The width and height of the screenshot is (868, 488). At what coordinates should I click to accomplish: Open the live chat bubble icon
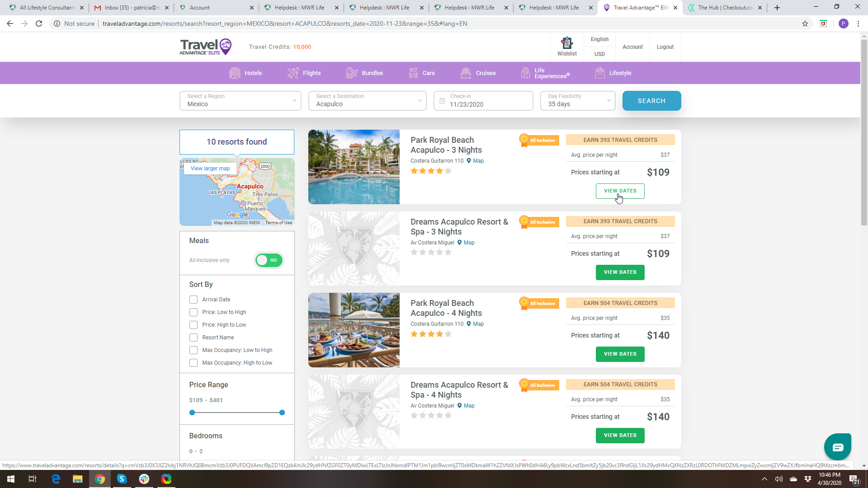tap(837, 447)
